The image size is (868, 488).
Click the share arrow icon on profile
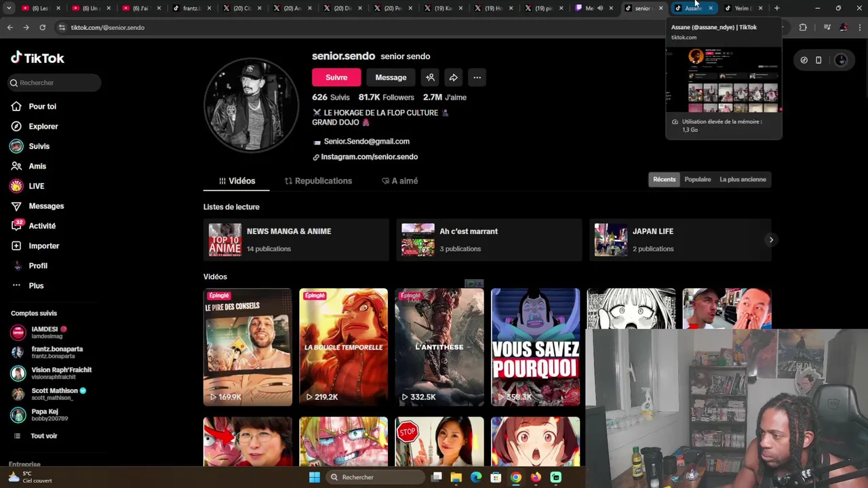453,77
